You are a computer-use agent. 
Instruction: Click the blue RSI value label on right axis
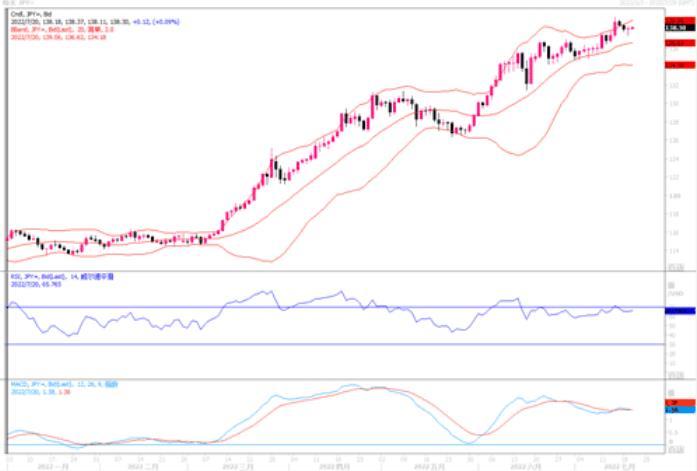[x=680, y=311]
